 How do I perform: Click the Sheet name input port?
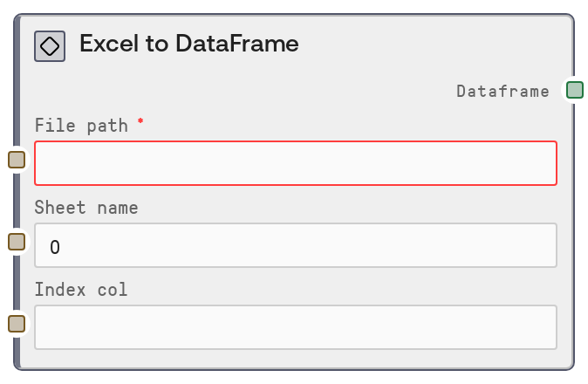(17, 242)
